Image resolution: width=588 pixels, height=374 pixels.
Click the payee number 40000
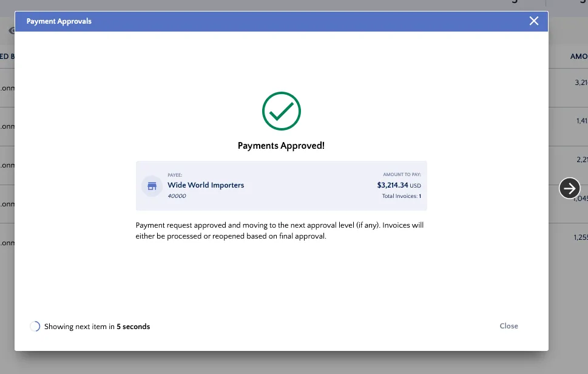pyautogui.click(x=177, y=196)
